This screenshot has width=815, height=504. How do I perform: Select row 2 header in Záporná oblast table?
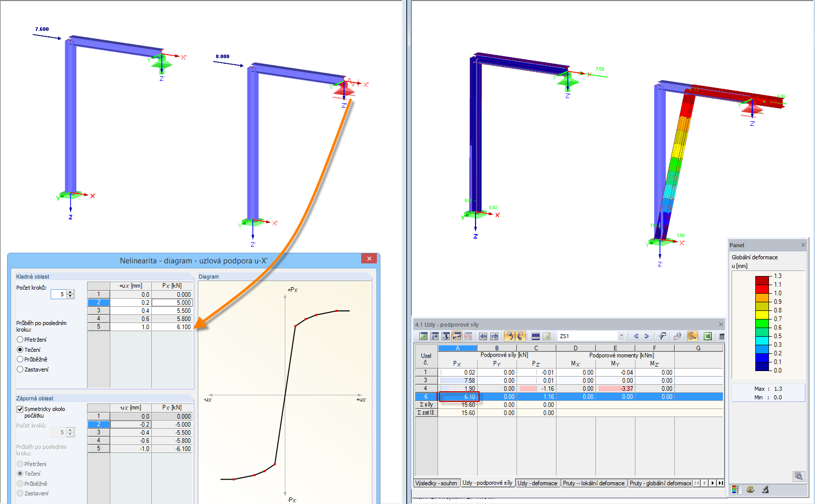99,424
